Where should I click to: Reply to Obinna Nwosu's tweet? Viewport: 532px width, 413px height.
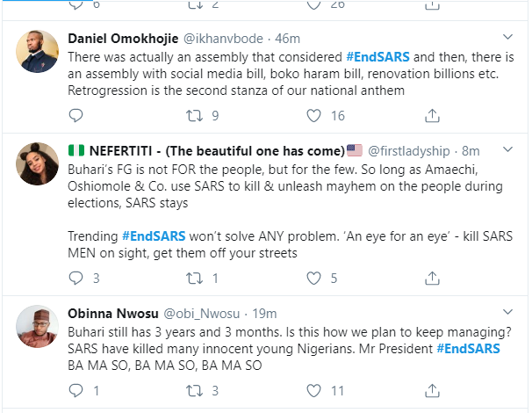[x=76, y=389]
